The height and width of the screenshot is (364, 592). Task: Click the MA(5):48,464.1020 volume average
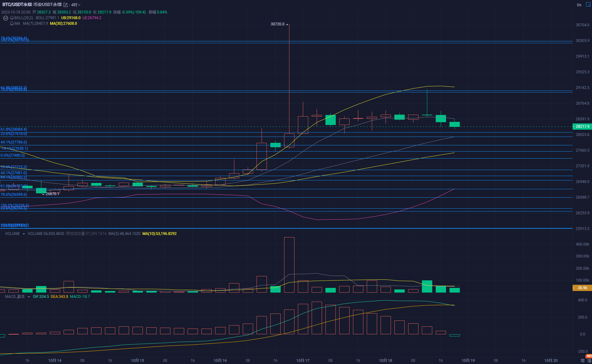[x=124, y=234]
